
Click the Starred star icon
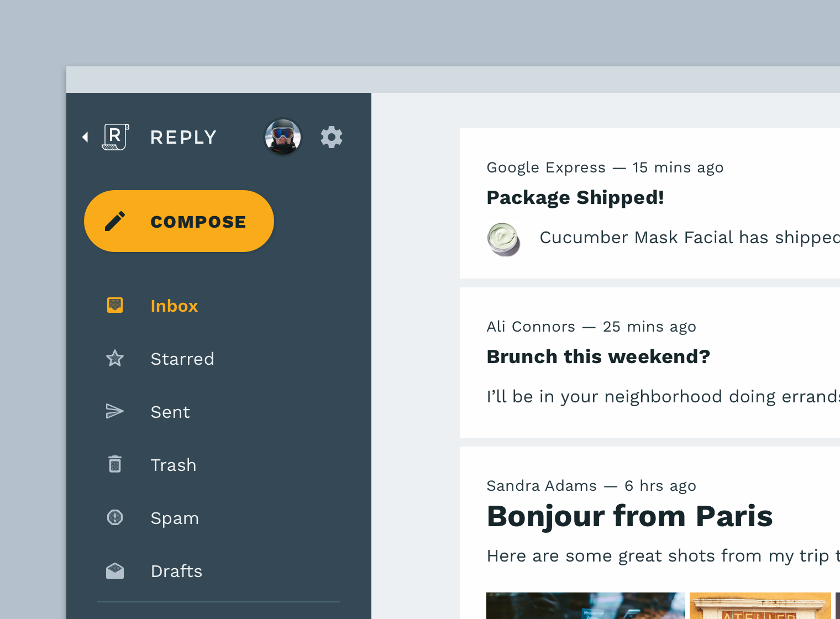pyautogui.click(x=115, y=358)
